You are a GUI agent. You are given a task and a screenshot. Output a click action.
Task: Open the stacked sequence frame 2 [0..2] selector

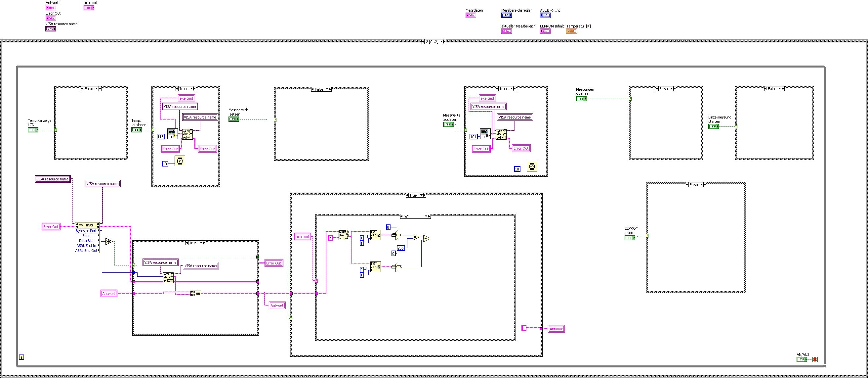click(x=441, y=42)
